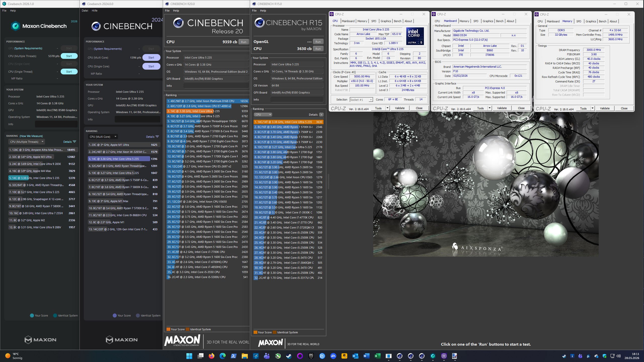Click the Info field in Cinebench 2026
Screen dimensions: 644x362
[56, 124]
